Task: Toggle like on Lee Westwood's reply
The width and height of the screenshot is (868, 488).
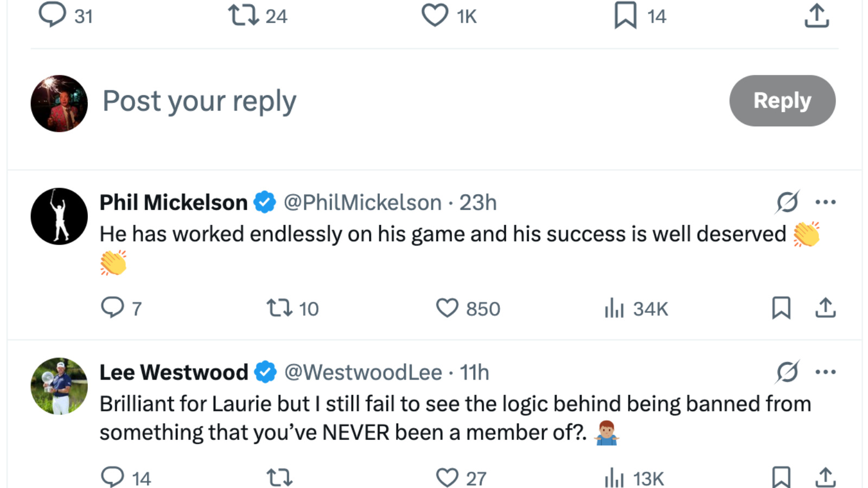Action: pyautogui.click(x=447, y=477)
